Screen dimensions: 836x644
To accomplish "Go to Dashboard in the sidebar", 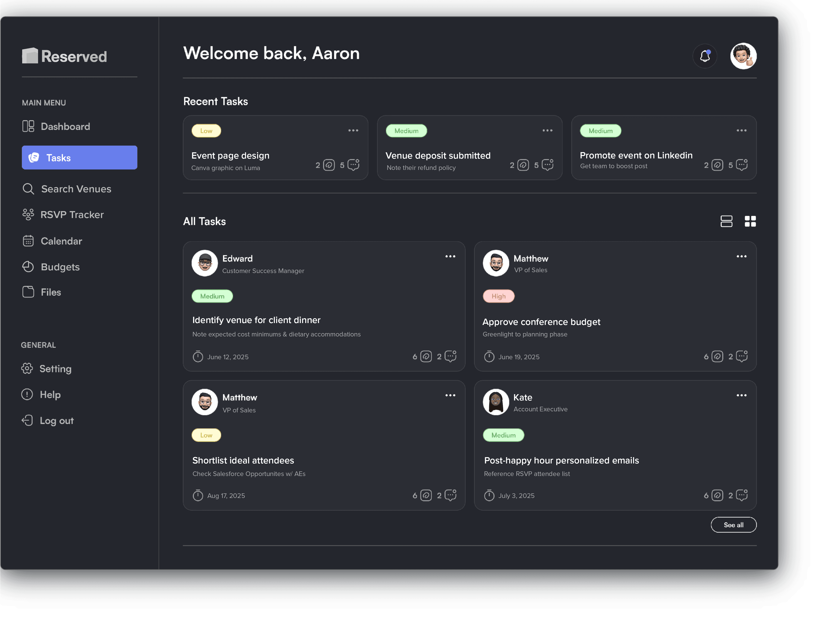I will pyautogui.click(x=65, y=126).
